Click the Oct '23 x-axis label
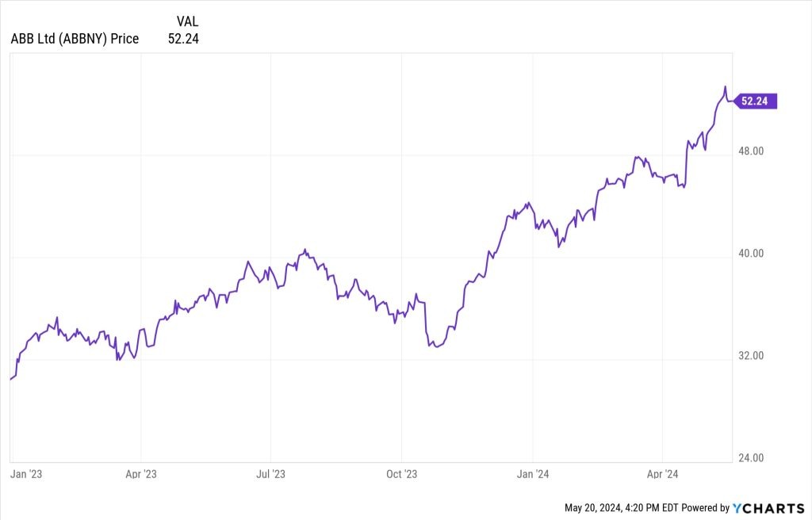This screenshot has height=520, width=812. coord(401,474)
